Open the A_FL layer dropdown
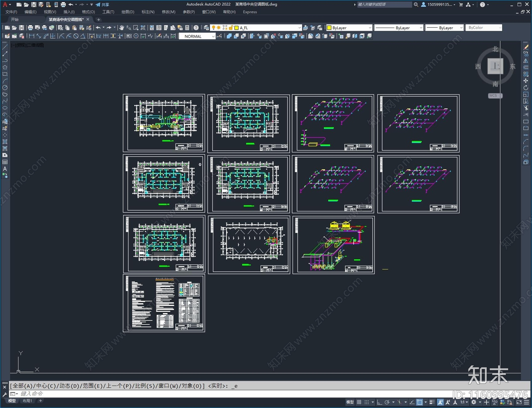The height and width of the screenshot is (408, 532). [x=268, y=28]
